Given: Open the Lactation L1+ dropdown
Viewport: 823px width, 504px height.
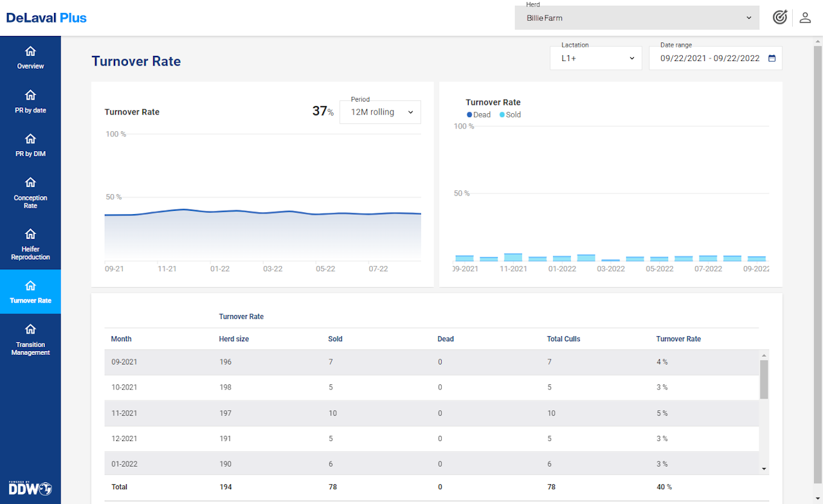Looking at the screenshot, I should point(596,58).
